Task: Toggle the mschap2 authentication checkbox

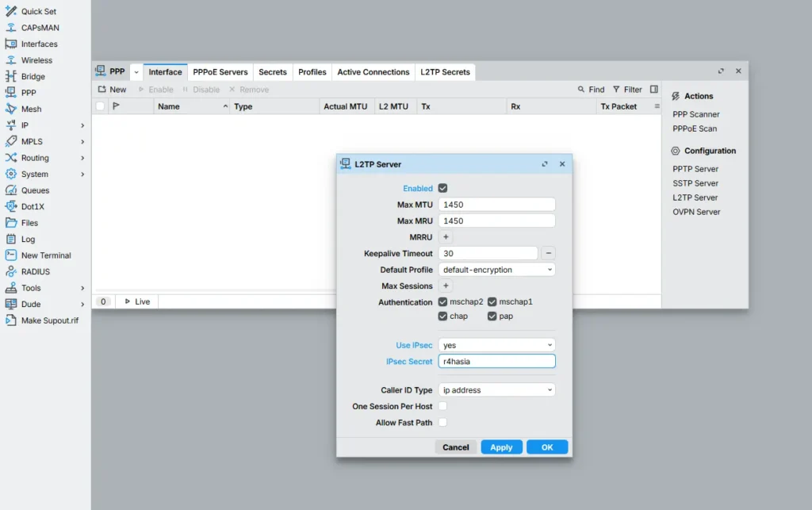Action: 442,302
